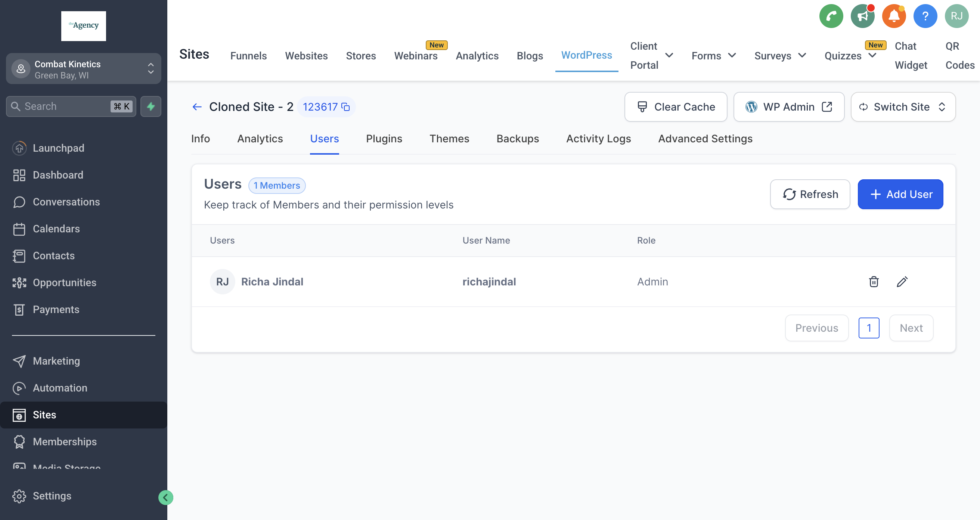Expand the Surveys menu chevron

802,56
